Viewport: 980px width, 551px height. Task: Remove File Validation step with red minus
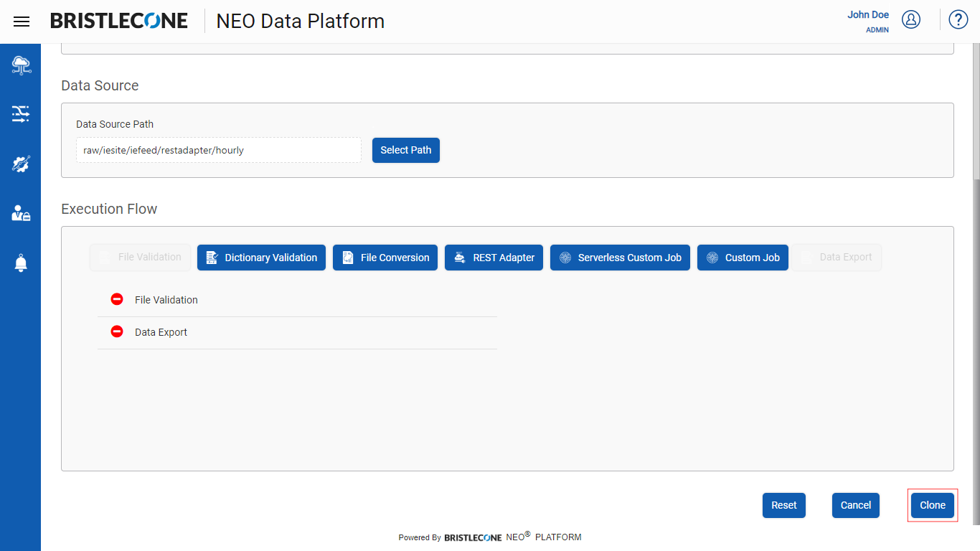pyautogui.click(x=117, y=299)
